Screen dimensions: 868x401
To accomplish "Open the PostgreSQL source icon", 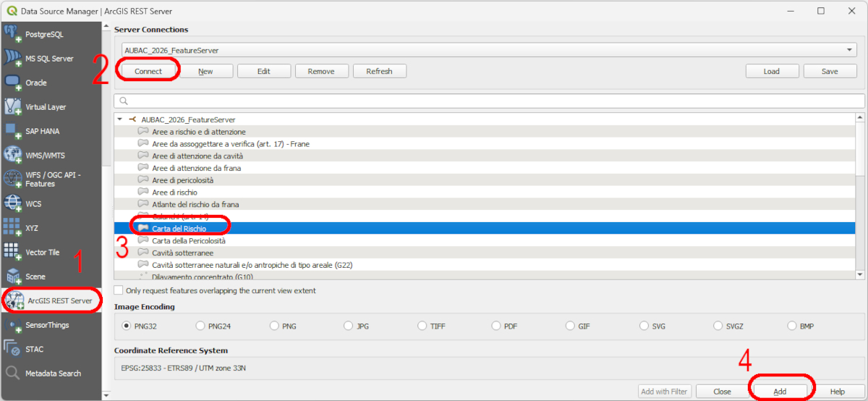I will coord(13,34).
